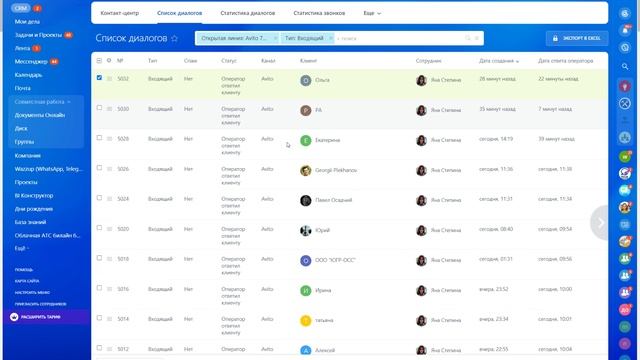Screen dimensions: 640x360
Task: Click Павел client photo avatar
Action: 306,200
